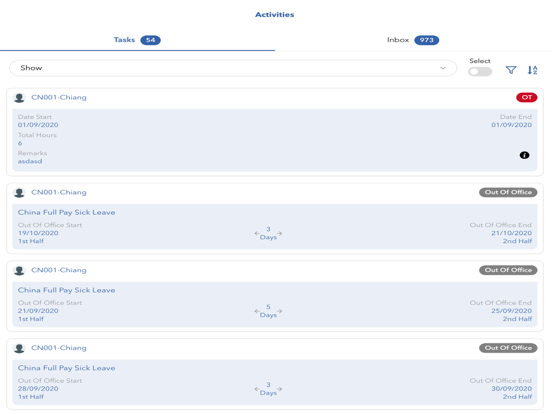Click the 973 inbox count badge

[x=426, y=40]
